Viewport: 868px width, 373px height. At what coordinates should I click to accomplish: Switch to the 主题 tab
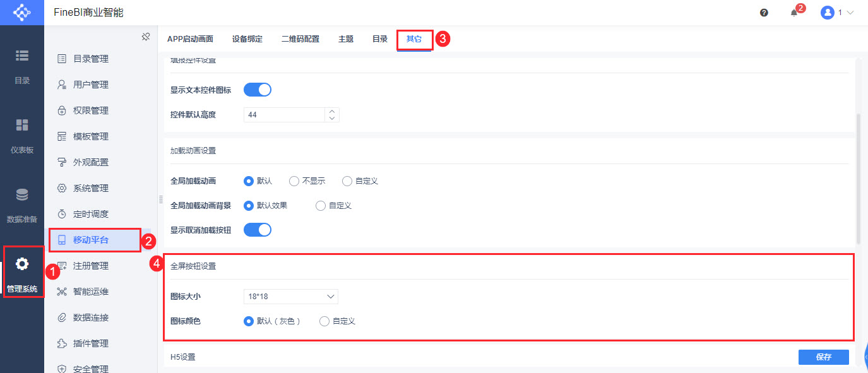pyautogui.click(x=346, y=39)
